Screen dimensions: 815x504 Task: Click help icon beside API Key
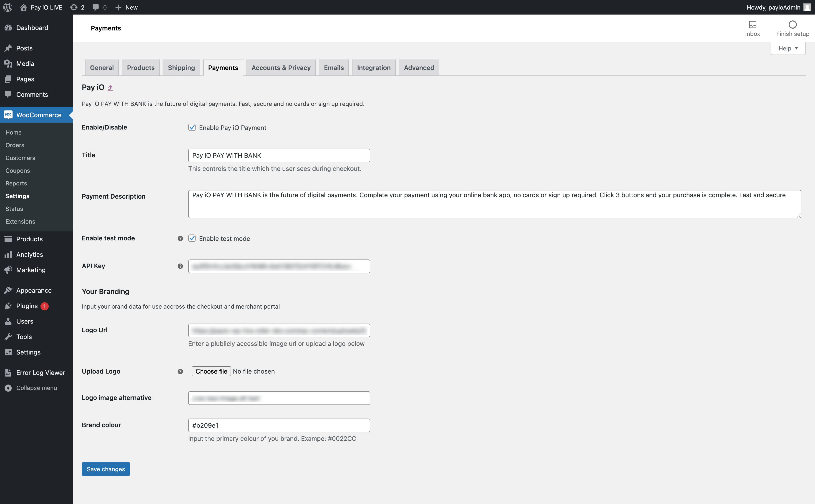[x=180, y=266]
